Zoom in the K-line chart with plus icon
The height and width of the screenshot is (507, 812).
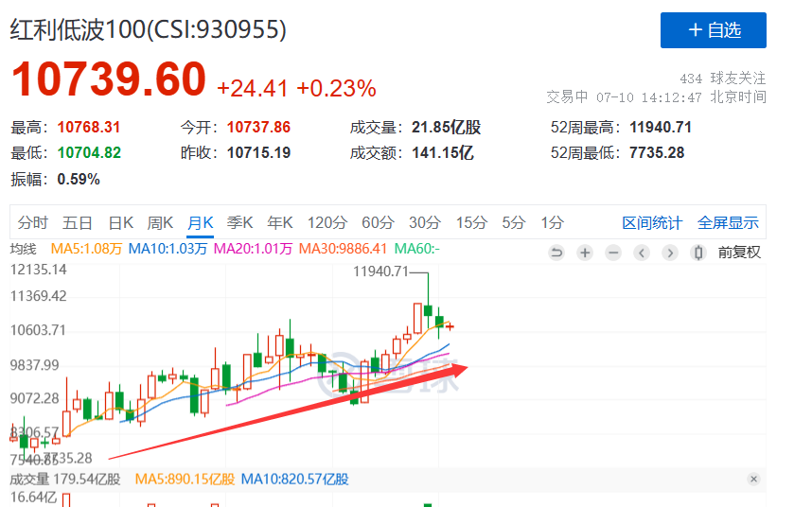pyautogui.click(x=585, y=253)
